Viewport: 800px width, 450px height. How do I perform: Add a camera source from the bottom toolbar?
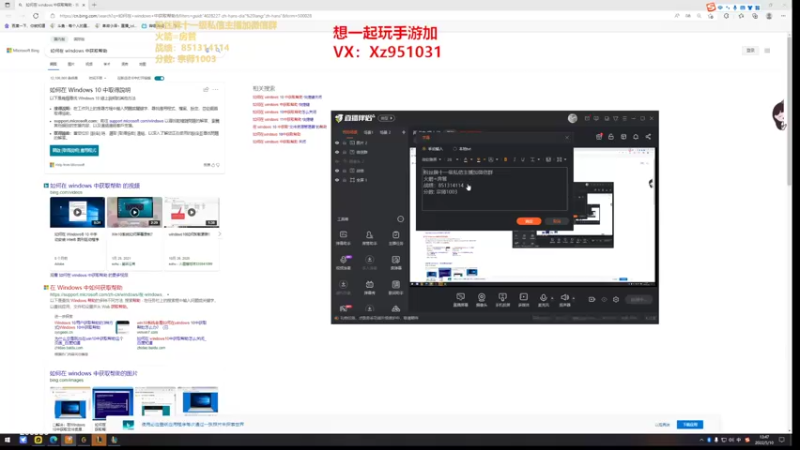[x=481, y=297]
